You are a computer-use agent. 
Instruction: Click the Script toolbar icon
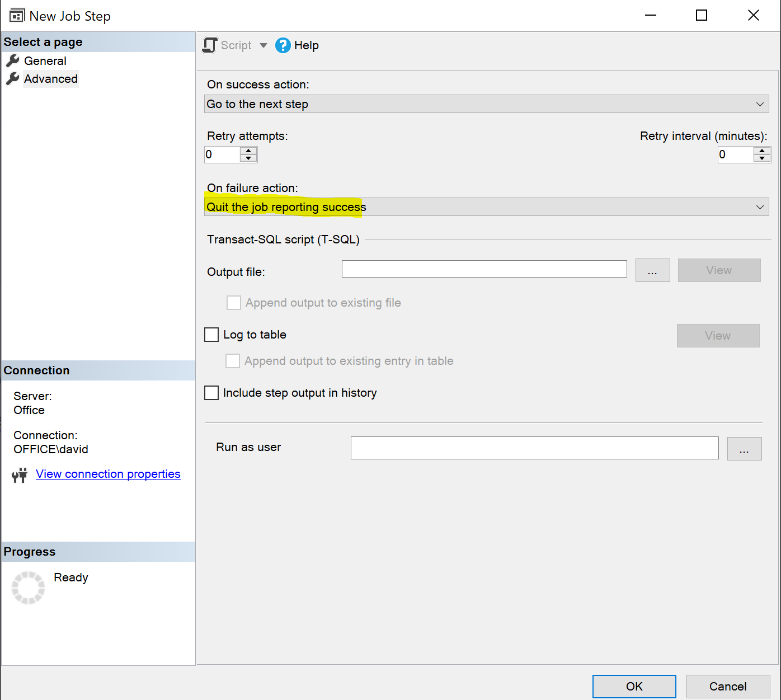click(x=210, y=45)
